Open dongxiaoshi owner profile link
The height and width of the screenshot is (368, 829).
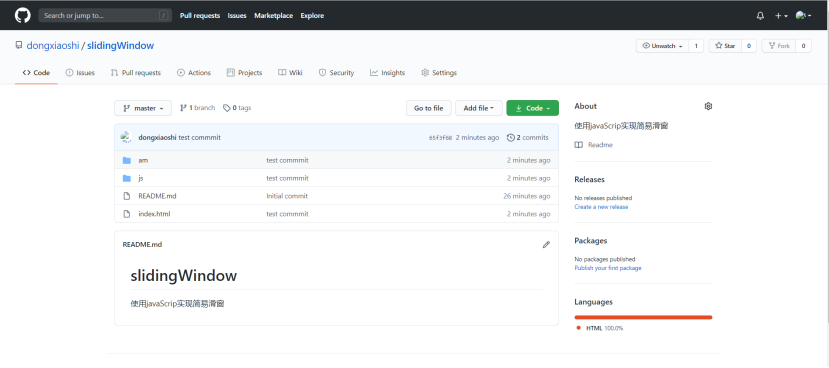coord(53,46)
